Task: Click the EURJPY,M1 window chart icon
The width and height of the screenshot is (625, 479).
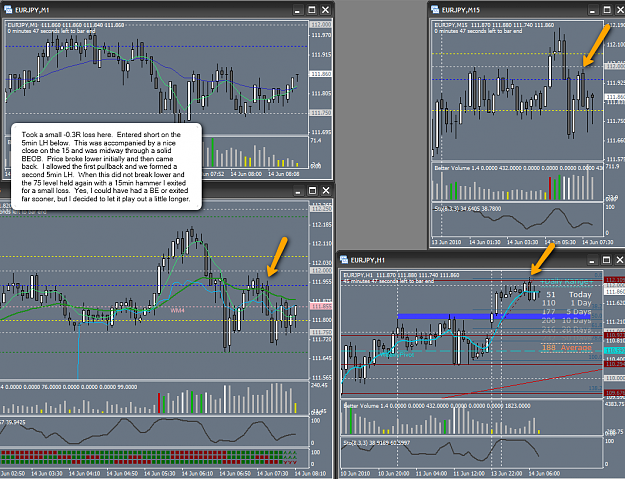Action: 8,10
